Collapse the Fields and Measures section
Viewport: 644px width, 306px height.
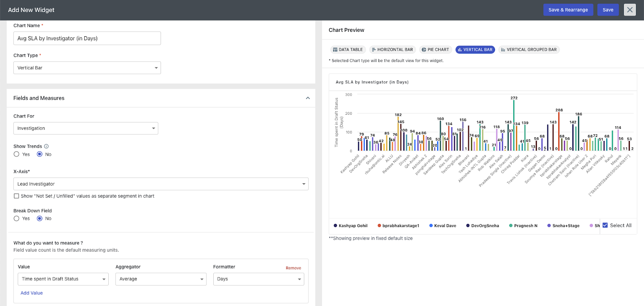[x=308, y=98]
